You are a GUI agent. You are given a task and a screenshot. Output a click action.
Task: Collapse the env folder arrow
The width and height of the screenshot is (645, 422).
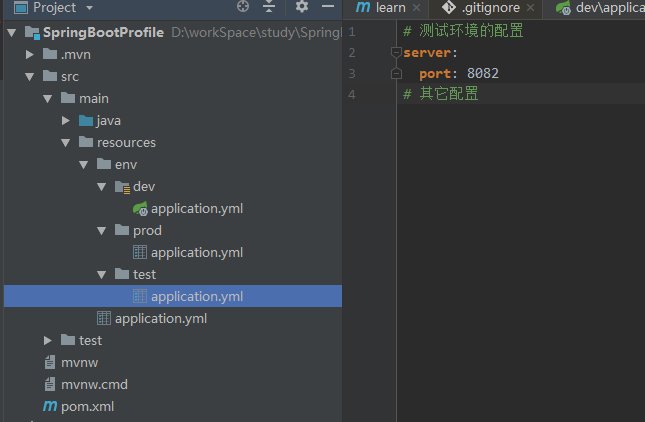pyautogui.click(x=84, y=165)
